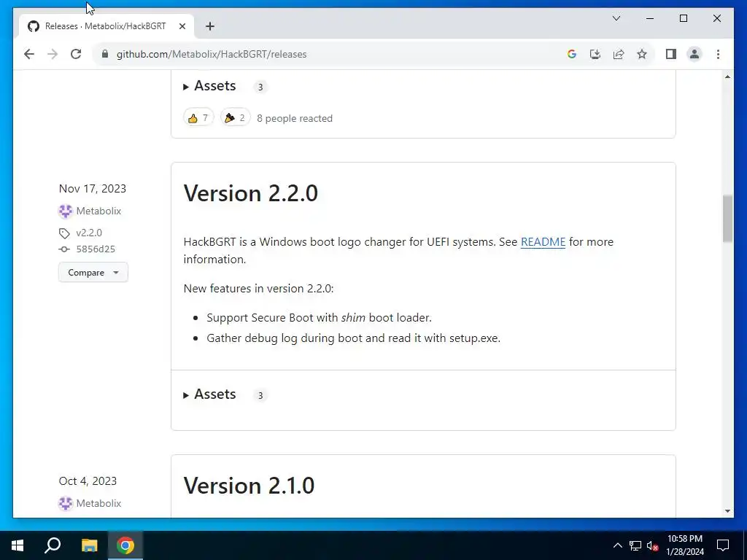Click the page scrollbar thumb
This screenshot has width=747, height=560.
click(x=727, y=219)
